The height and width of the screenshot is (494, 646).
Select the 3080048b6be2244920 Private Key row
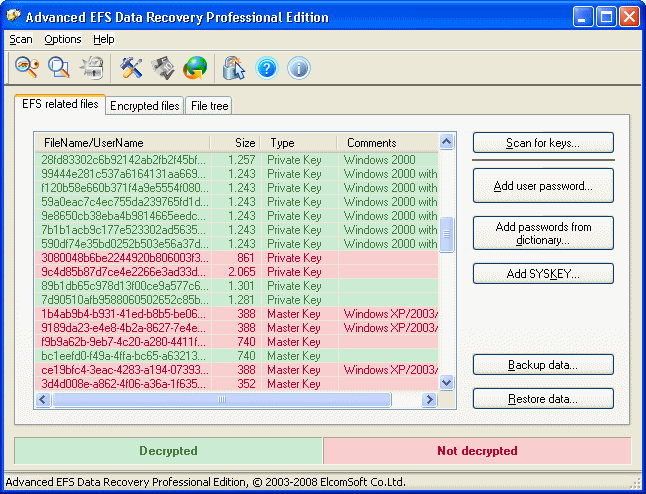[x=125, y=258]
